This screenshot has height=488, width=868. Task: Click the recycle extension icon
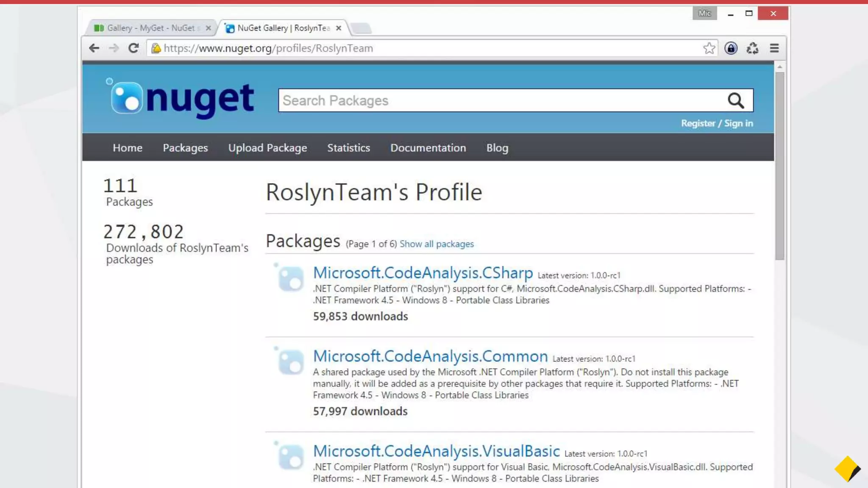click(752, 48)
